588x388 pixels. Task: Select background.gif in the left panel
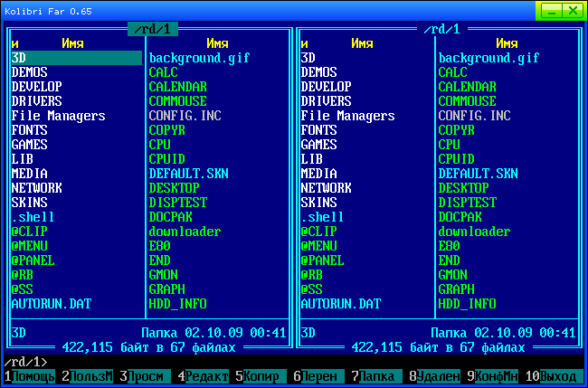pos(199,58)
